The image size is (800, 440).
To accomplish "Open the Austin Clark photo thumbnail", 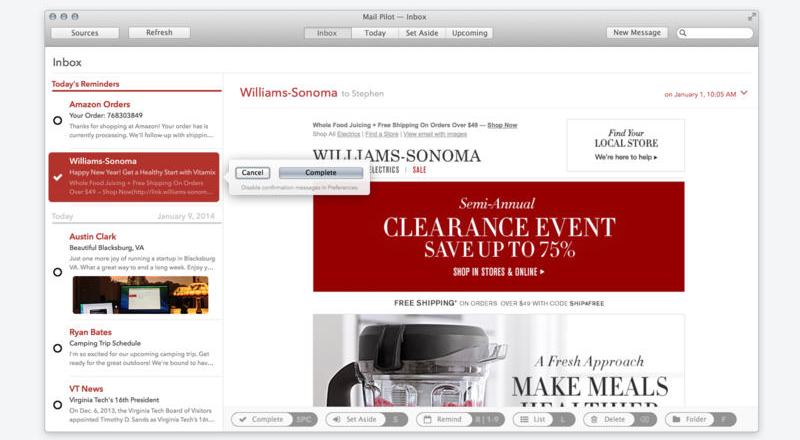I will (140, 295).
